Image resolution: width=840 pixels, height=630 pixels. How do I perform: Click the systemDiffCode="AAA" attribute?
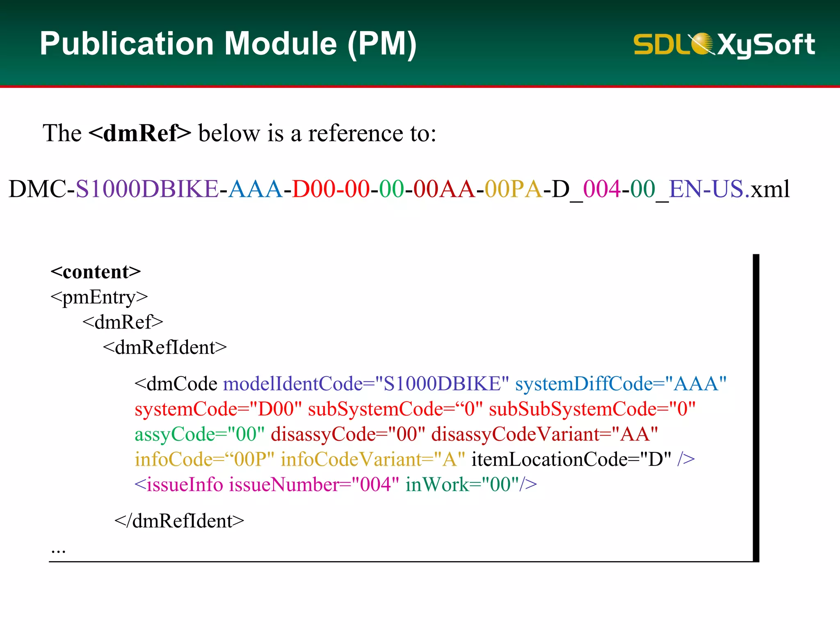(x=621, y=384)
